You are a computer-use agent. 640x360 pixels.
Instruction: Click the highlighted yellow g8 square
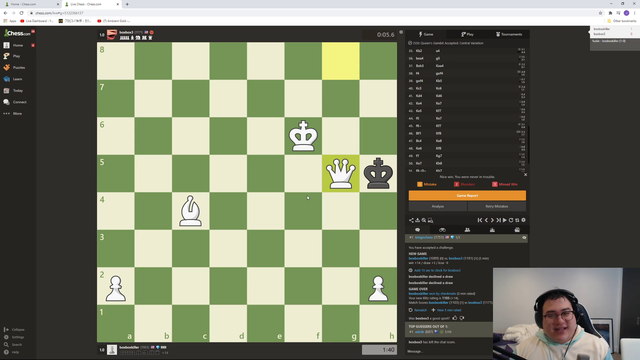(x=340, y=61)
